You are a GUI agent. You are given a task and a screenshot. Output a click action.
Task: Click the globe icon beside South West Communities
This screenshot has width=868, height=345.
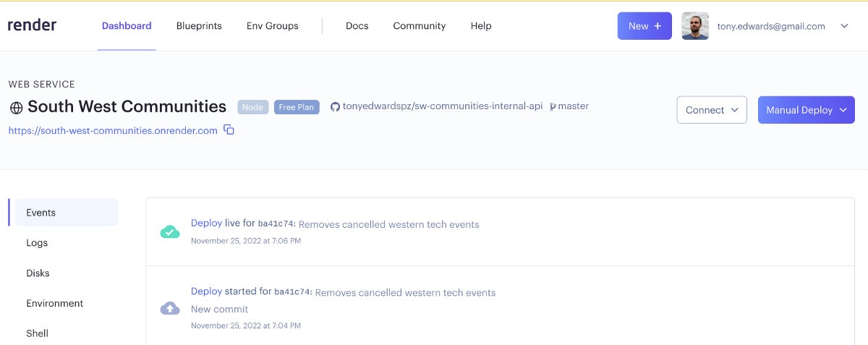coord(16,108)
